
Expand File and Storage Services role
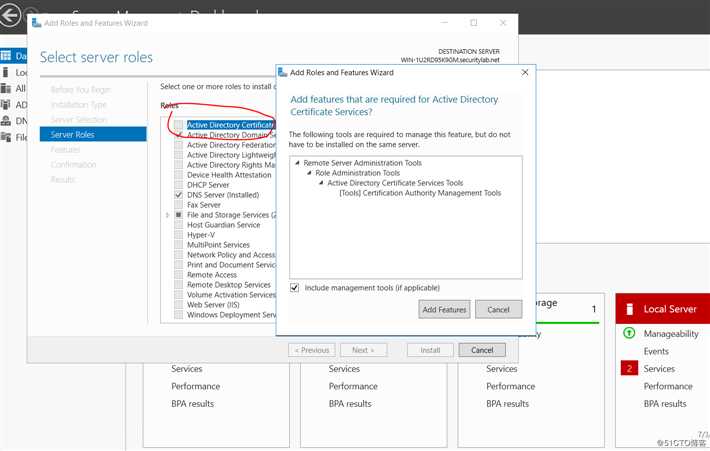(x=167, y=215)
